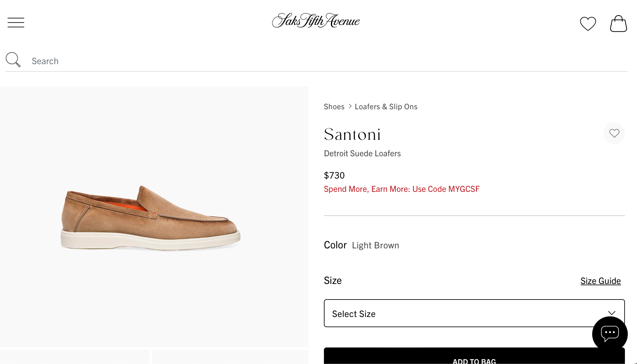Open the shopping bag
637x364 pixels.
pos(618,23)
